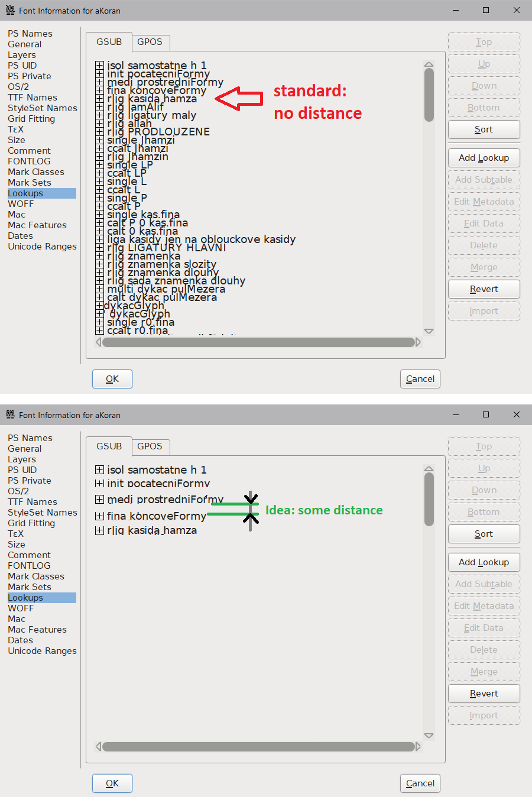This screenshot has width=532, height=797.
Task: Cancel the Font Information dialog
Action: (x=420, y=378)
